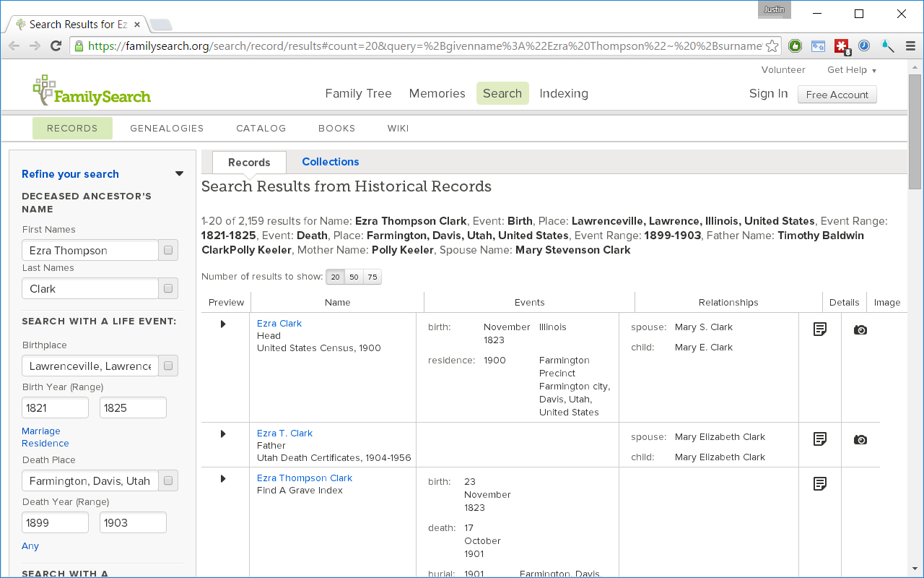Open the Chrome menu button
This screenshot has width=924, height=578.
(x=910, y=46)
